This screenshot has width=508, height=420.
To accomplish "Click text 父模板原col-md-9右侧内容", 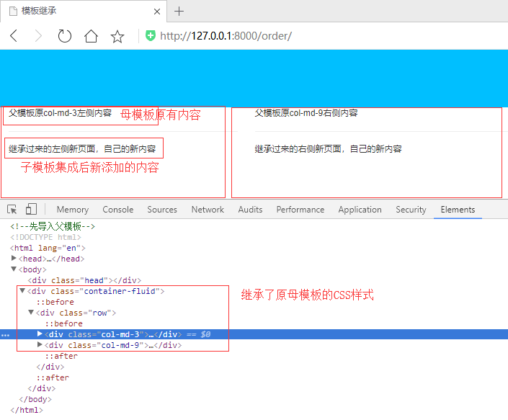I will click(x=306, y=113).
